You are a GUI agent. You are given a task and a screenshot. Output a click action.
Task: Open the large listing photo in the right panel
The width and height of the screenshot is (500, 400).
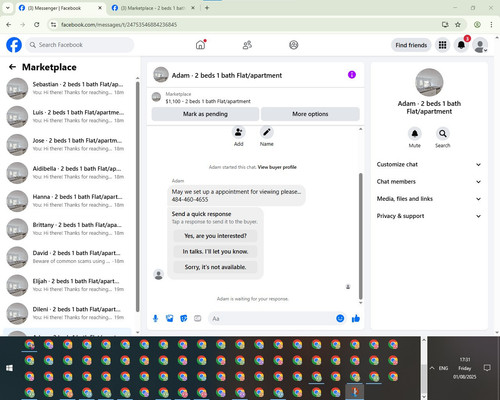pos(429,82)
